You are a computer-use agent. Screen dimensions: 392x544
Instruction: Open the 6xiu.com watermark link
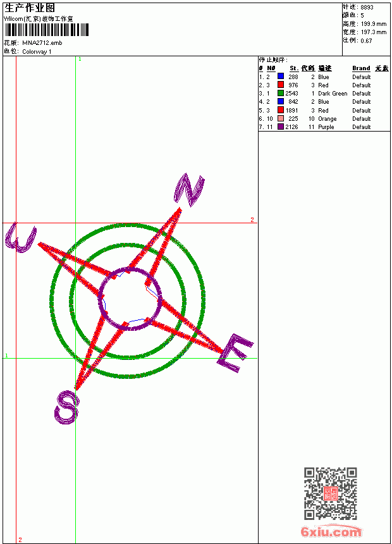tap(331, 531)
